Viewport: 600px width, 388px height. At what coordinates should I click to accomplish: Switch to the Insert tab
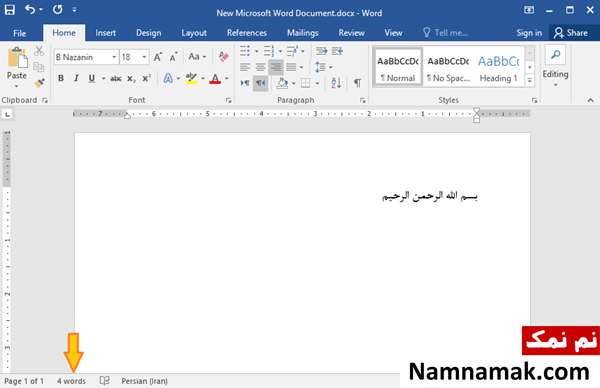[106, 33]
